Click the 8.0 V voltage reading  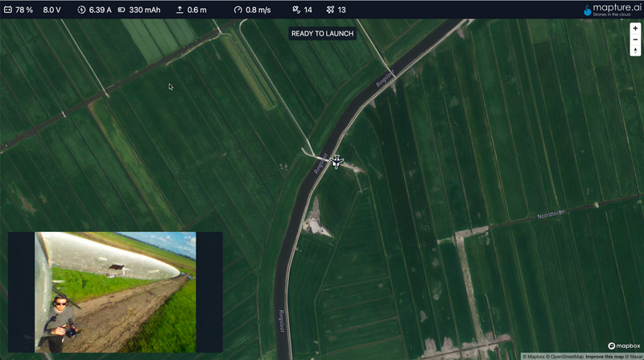52,10
